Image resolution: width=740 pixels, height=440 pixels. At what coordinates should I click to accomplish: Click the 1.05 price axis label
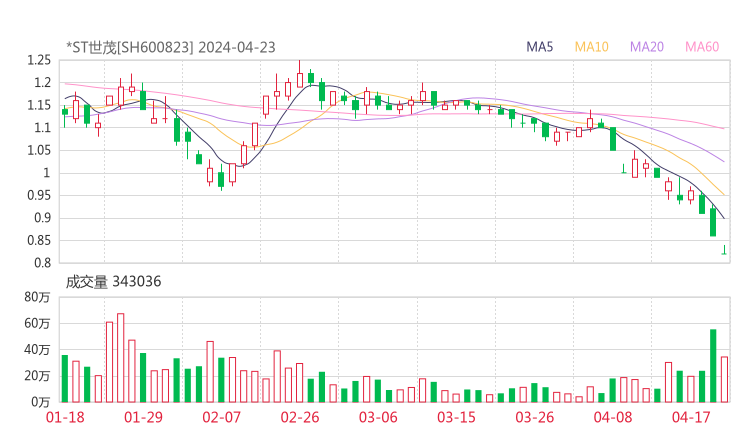(39, 151)
